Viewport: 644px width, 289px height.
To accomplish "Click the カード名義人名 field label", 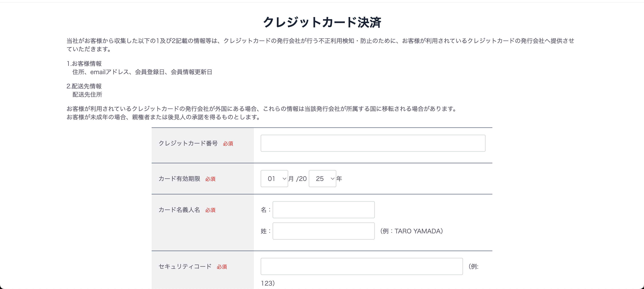I will [x=179, y=210].
